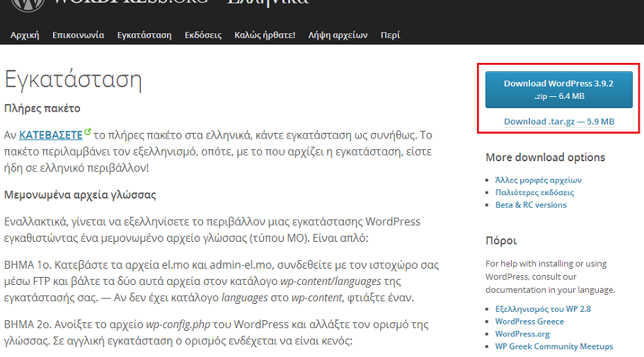Open the Επικοινωνία menu item

(78, 35)
